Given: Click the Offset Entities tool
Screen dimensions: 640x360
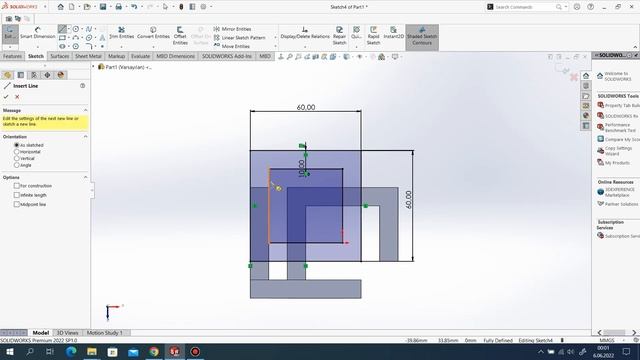Looking at the screenshot, I should (x=180, y=36).
